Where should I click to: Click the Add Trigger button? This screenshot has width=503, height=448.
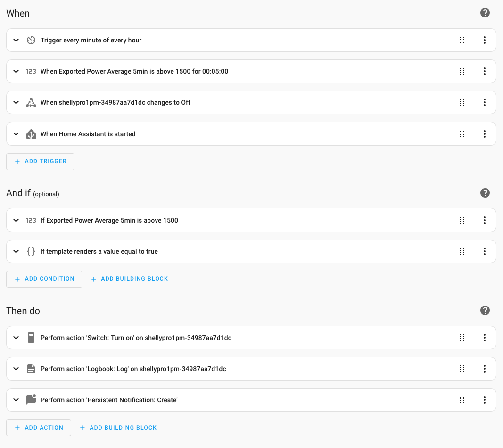(40, 161)
